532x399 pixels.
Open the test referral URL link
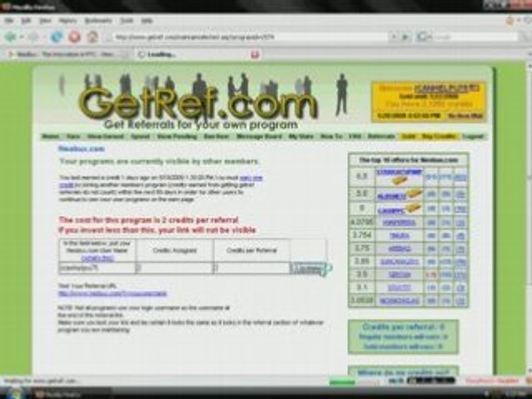coord(112,294)
